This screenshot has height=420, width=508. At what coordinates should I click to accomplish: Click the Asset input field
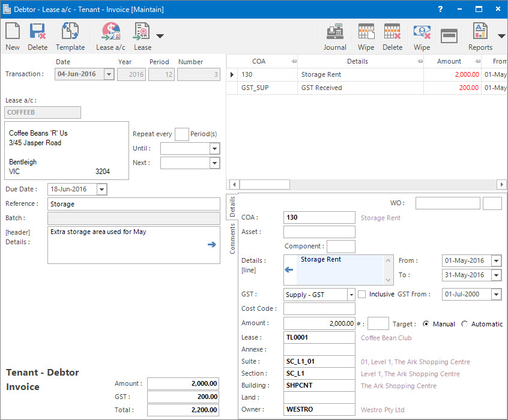point(319,232)
